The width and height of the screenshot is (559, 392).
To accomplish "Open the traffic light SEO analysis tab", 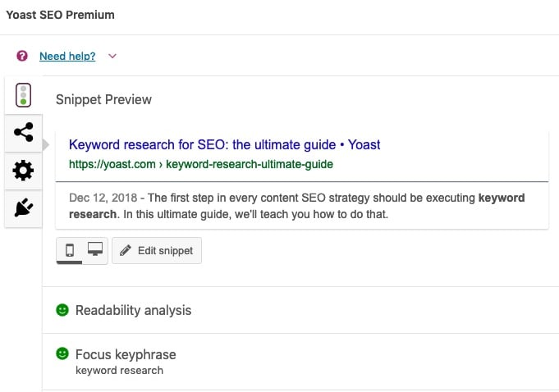I will (x=23, y=95).
